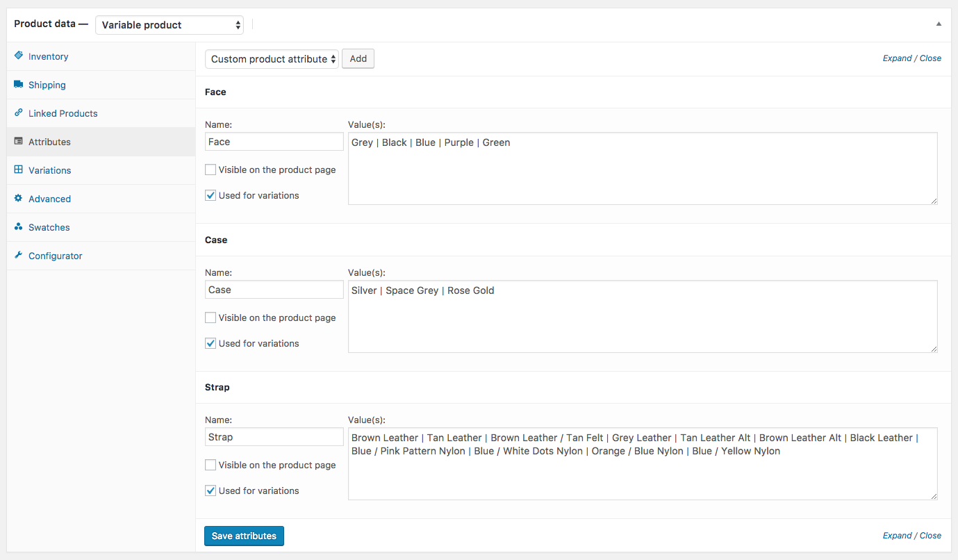Click the Expand link at top right

pos(897,58)
